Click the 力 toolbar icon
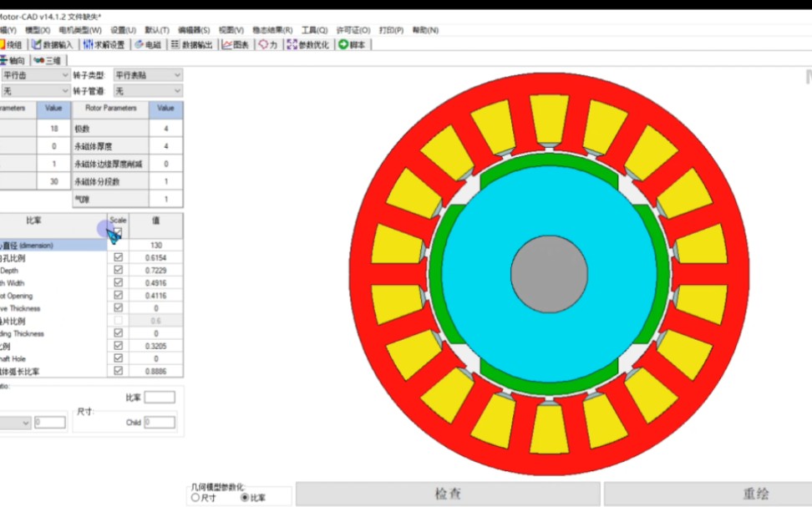This screenshot has width=812, height=507. 269,44
